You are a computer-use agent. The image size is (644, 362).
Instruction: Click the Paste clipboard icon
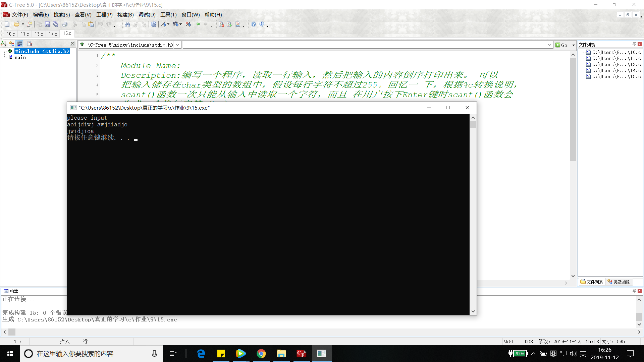91,24
